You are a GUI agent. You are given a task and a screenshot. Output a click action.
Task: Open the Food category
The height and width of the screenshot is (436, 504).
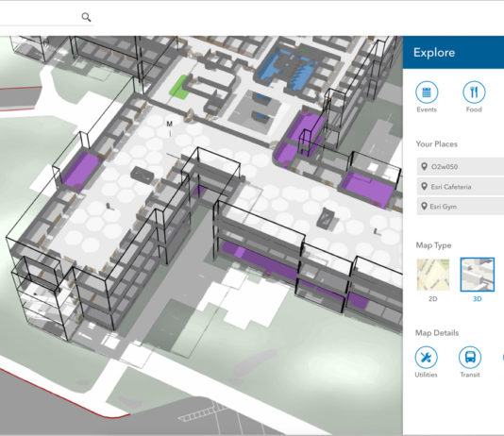coord(474,92)
